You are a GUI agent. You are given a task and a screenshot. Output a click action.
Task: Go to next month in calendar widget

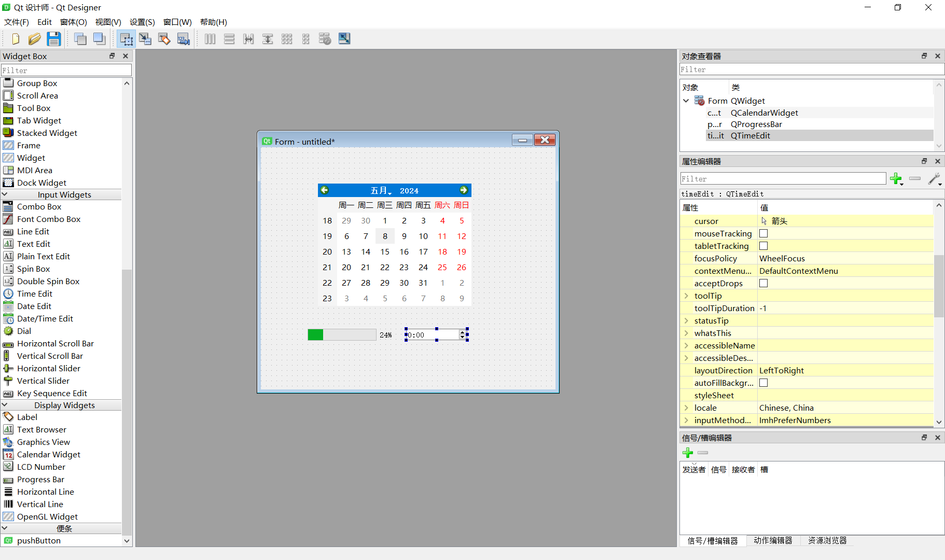click(x=464, y=190)
